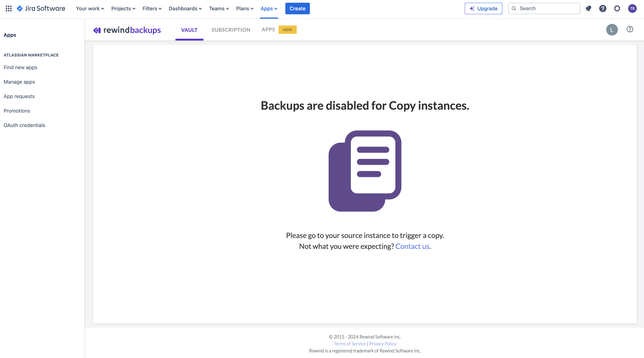Open Jira help via question mark icon
Viewport: 644px width, 358px height.
tap(603, 8)
